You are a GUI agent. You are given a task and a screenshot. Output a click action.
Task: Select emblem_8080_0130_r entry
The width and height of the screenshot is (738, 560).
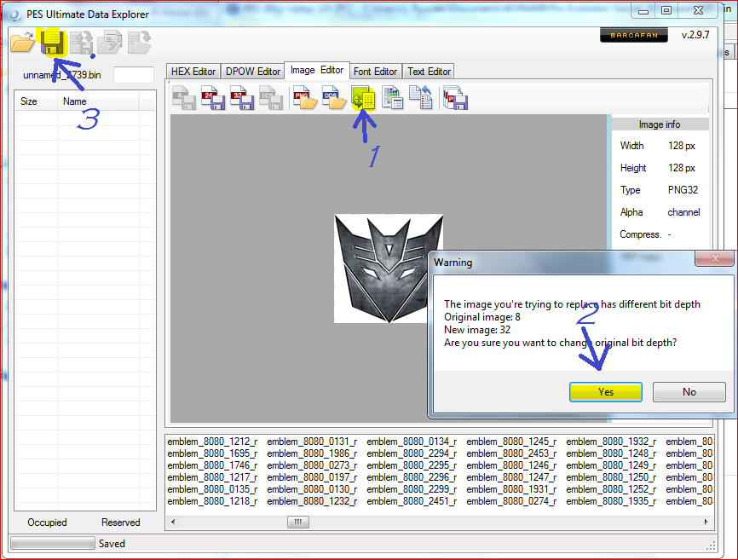312,489
